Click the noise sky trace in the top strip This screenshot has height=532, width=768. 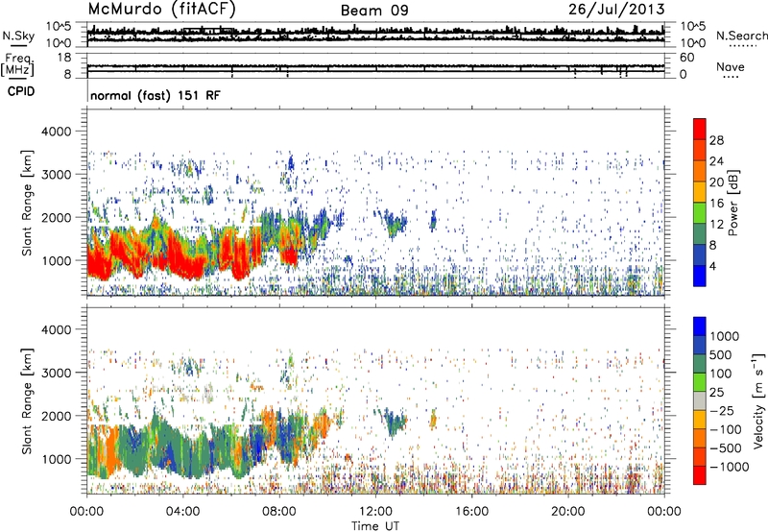pyautogui.click(x=375, y=32)
